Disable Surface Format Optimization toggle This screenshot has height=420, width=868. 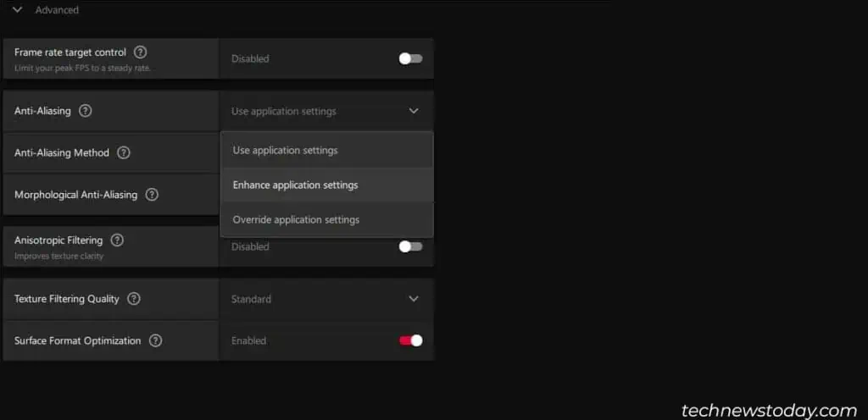pos(411,341)
